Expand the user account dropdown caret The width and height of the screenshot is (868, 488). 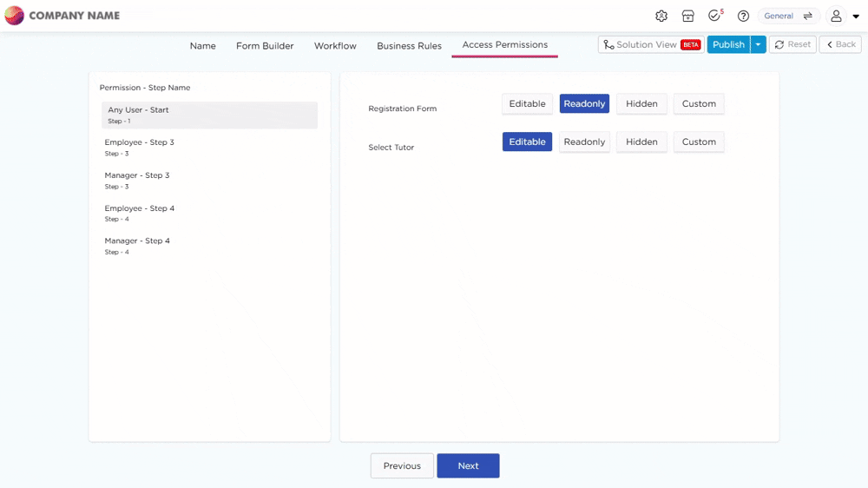tap(856, 16)
